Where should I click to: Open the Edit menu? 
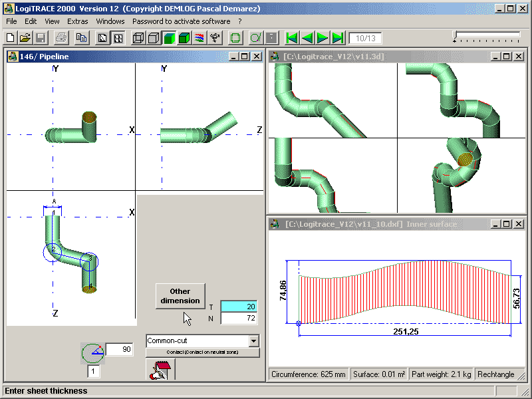[x=31, y=21]
